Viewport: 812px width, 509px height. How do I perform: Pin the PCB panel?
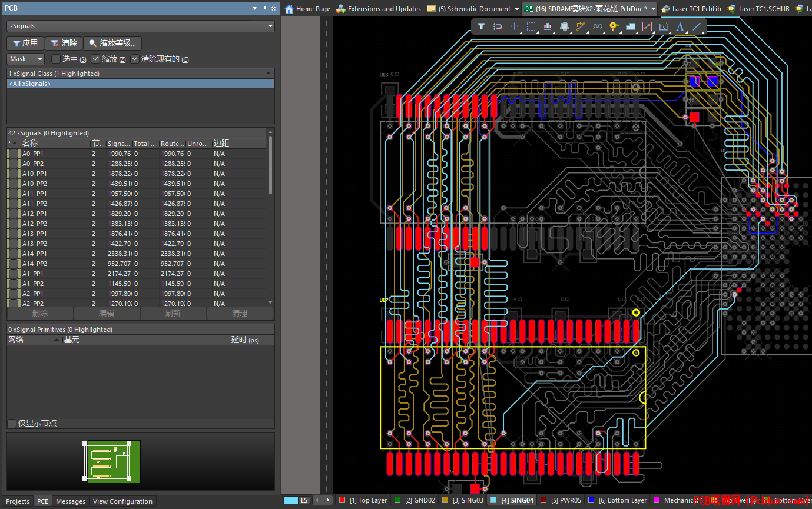264,8
